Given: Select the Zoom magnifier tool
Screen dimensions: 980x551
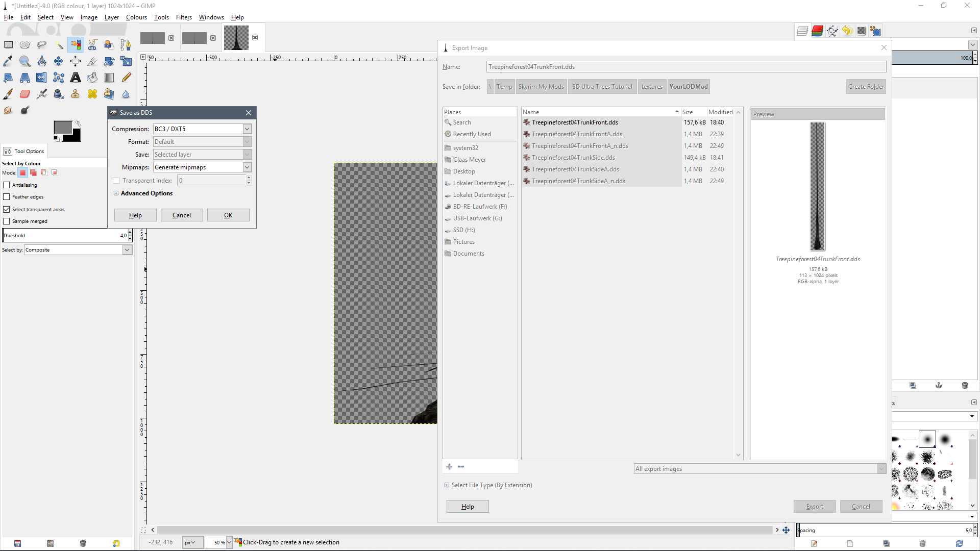Looking at the screenshot, I should click(25, 61).
